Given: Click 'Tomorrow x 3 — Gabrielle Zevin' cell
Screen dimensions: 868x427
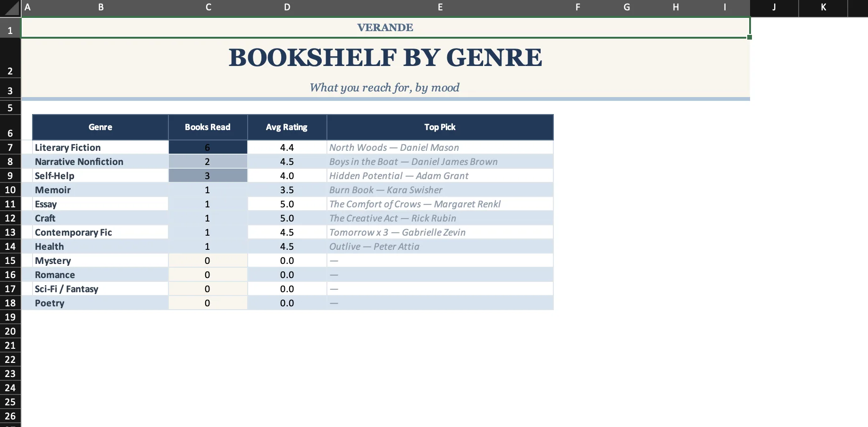Looking at the screenshot, I should coord(440,232).
